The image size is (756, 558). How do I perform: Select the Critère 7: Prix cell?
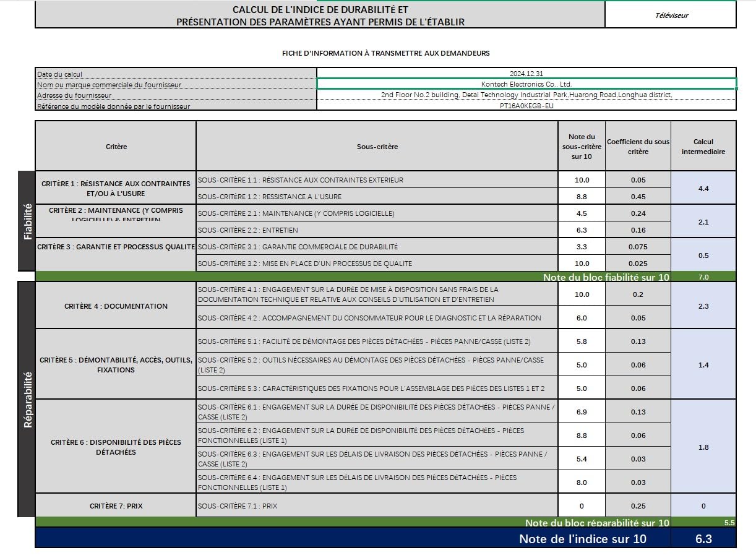116,506
